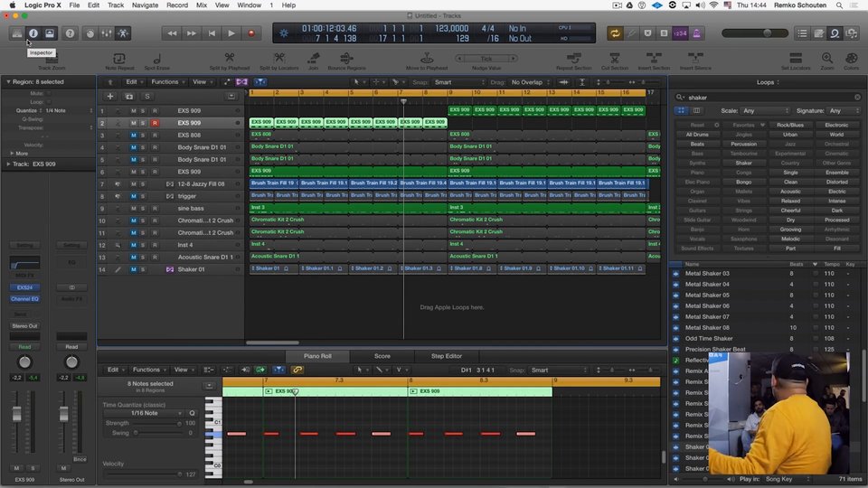Click the Rewind transport button

pos(172,33)
